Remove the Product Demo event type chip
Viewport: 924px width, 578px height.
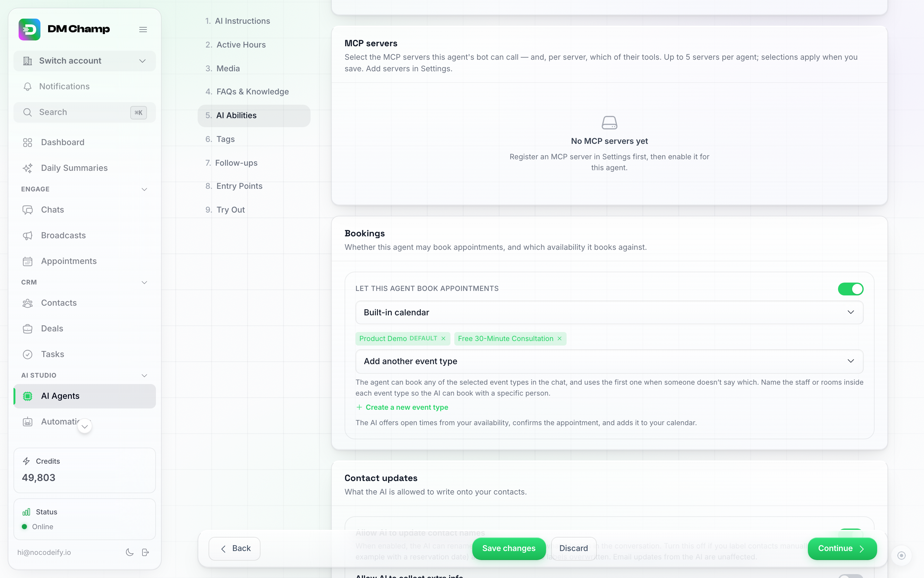443,339
